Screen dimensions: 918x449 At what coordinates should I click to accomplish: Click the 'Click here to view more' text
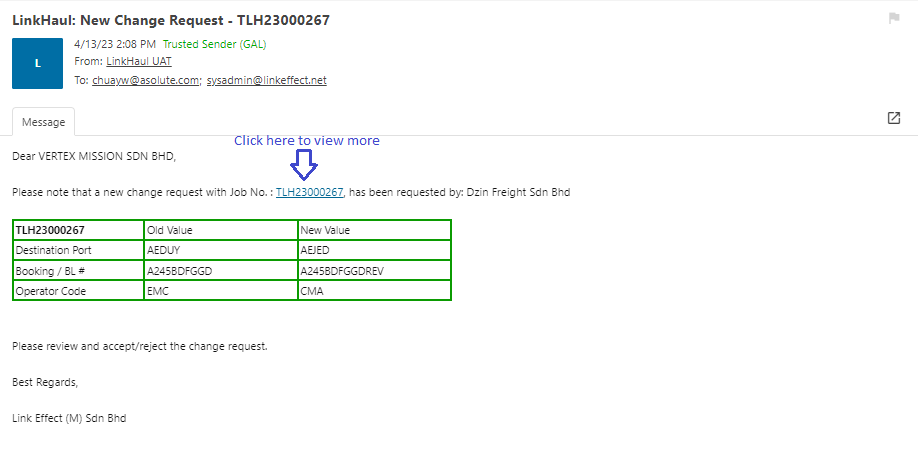(x=306, y=141)
